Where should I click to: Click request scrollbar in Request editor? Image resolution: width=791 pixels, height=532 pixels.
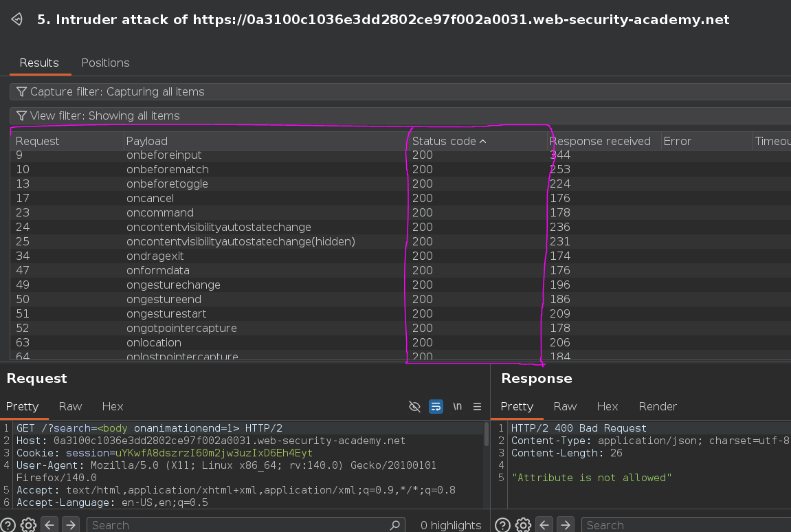tap(487, 434)
